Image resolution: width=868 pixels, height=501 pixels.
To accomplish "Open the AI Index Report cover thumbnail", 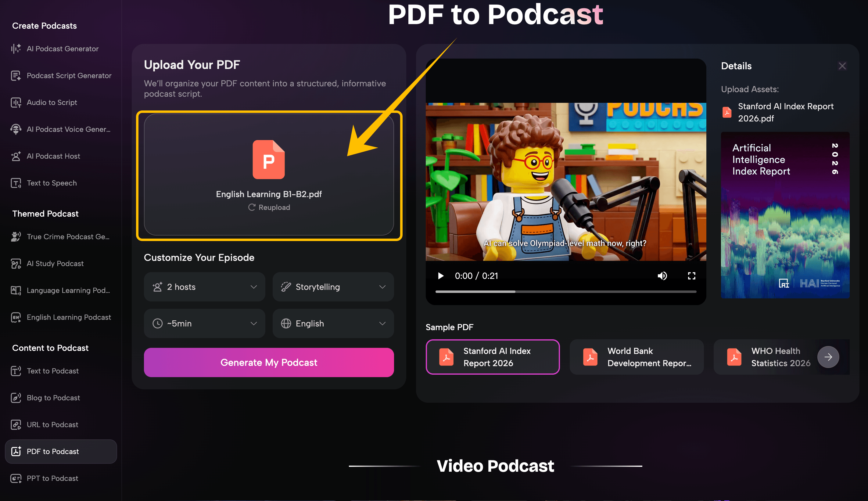I will pos(785,215).
